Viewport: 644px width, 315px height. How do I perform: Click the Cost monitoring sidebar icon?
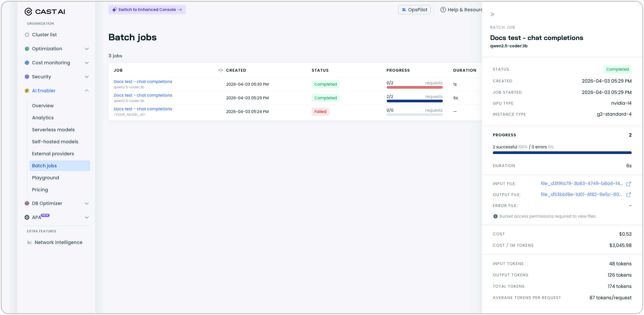pyautogui.click(x=27, y=63)
